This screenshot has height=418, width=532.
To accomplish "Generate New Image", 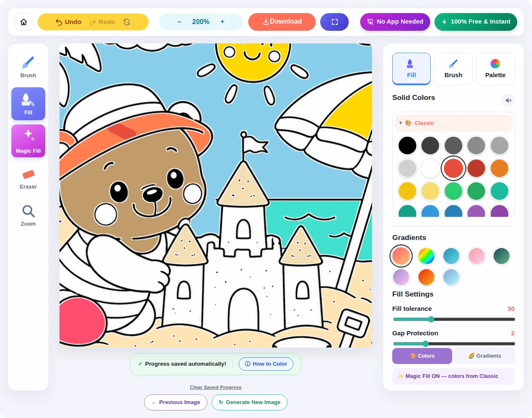I will pyautogui.click(x=250, y=402).
